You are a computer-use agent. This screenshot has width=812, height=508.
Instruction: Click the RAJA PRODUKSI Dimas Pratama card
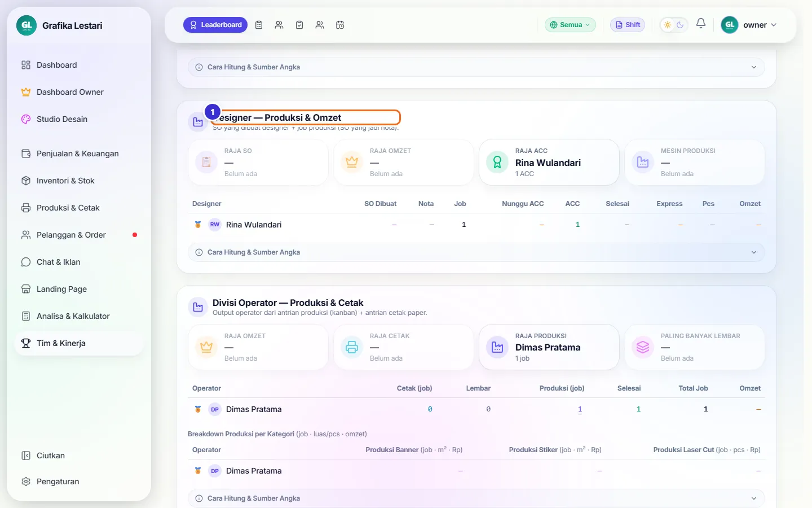pyautogui.click(x=549, y=347)
